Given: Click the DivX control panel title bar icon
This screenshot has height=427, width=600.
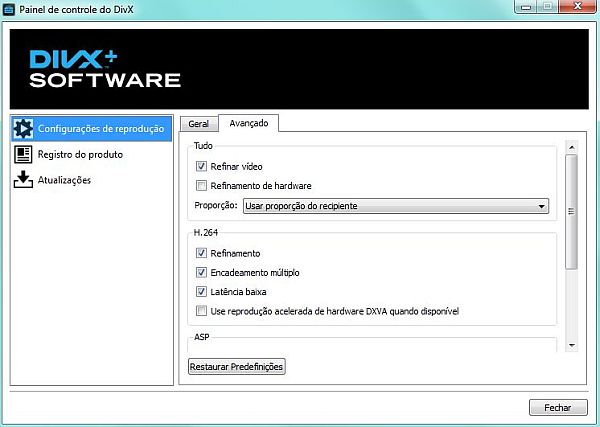Looking at the screenshot, I should pyautogui.click(x=8, y=9).
